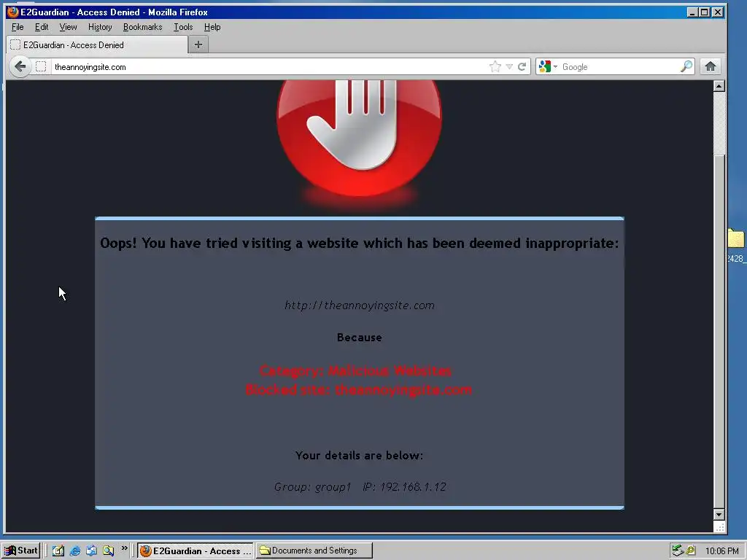Open the Bookmarks menu
Image resolution: width=747 pixels, height=560 pixels.
pyautogui.click(x=142, y=27)
